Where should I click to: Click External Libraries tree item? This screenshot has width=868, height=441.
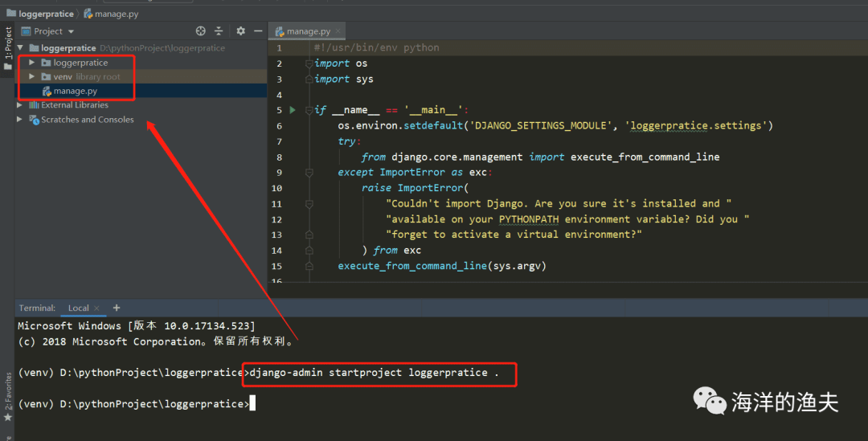(74, 104)
